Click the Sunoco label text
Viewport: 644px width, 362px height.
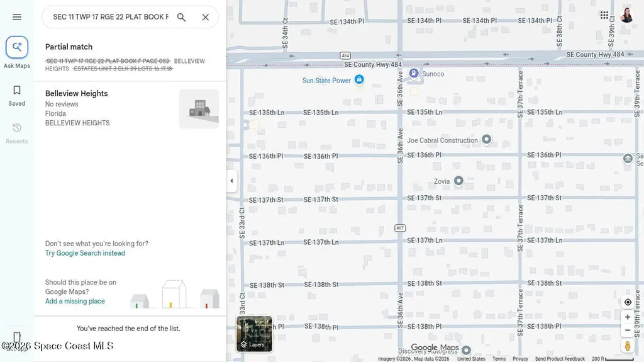433,74
